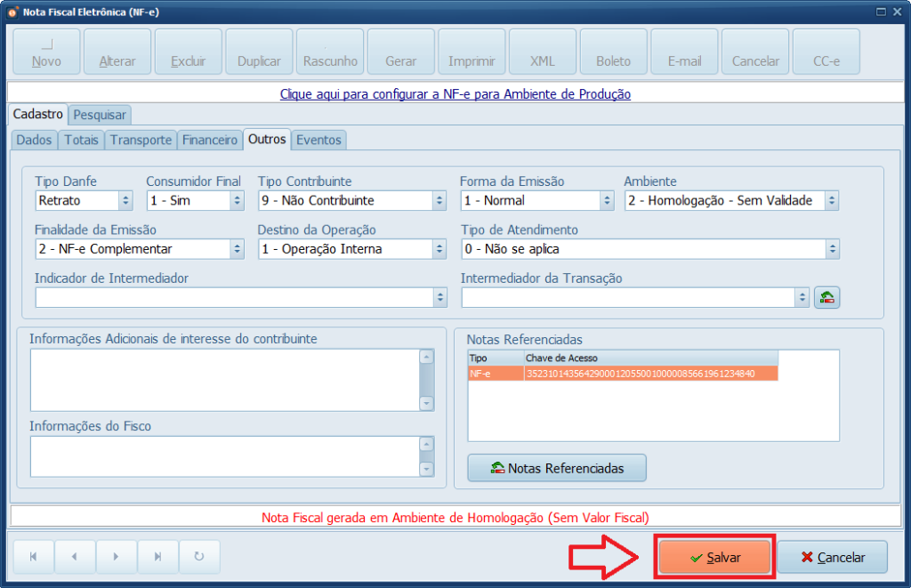Switch to the Pesquisar tab
The height and width of the screenshot is (588, 911).
coord(99,115)
